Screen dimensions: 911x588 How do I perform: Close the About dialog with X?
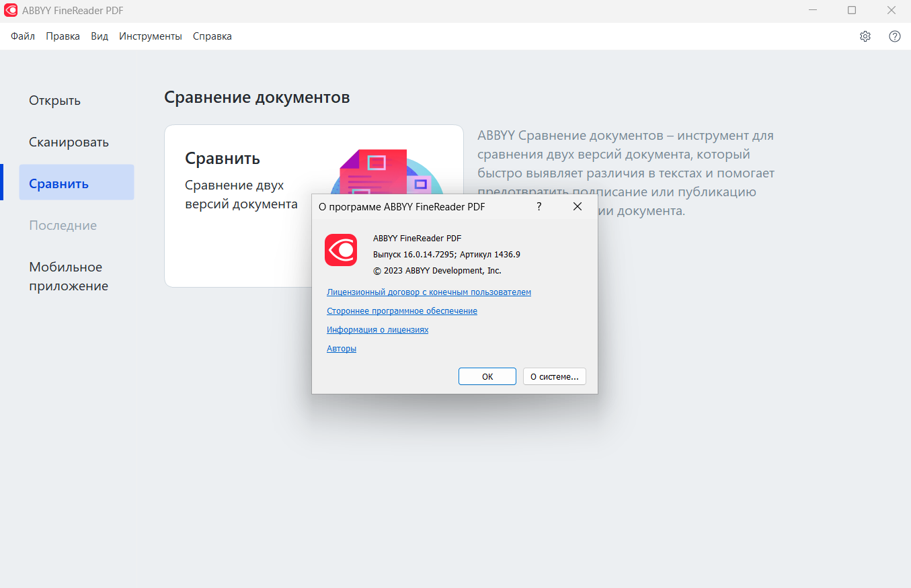click(577, 207)
